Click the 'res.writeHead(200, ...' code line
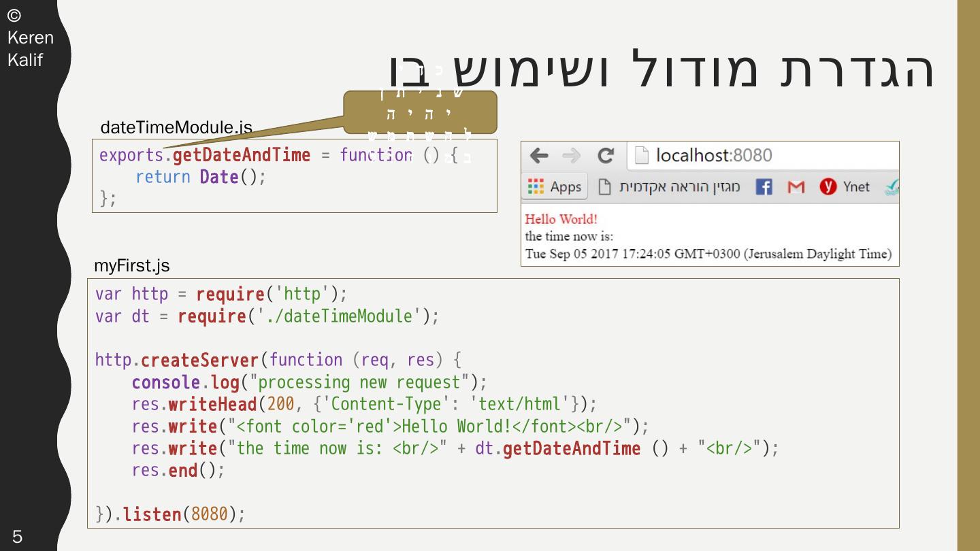This screenshot has height=551, width=980. (x=364, y=405)
